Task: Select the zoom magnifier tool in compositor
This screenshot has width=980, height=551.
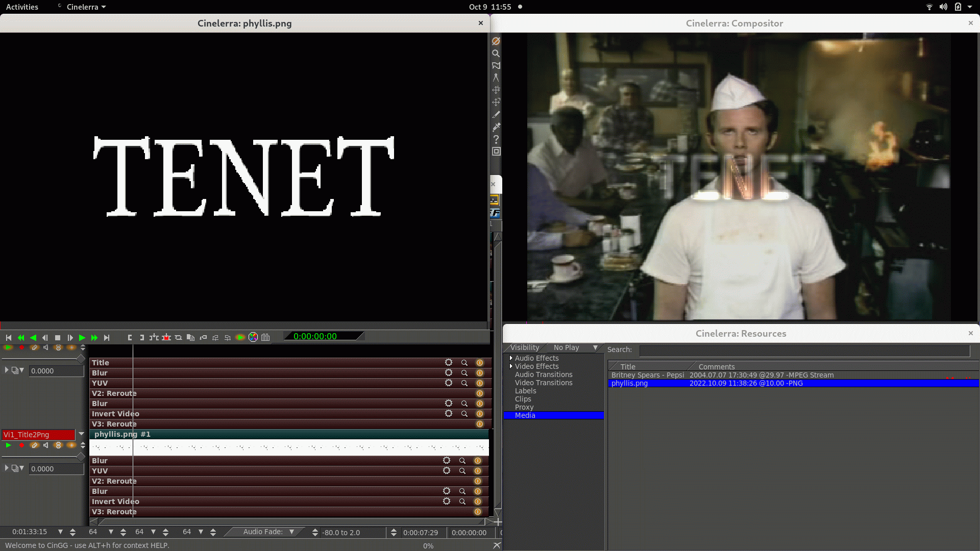Action: pyautogui.click(x=496, y=53)
